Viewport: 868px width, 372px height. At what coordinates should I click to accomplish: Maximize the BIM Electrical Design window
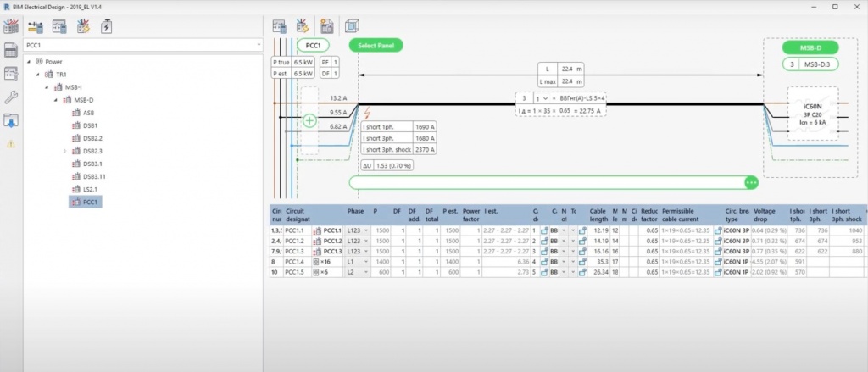pyautogui.click(x=835, y=7)
